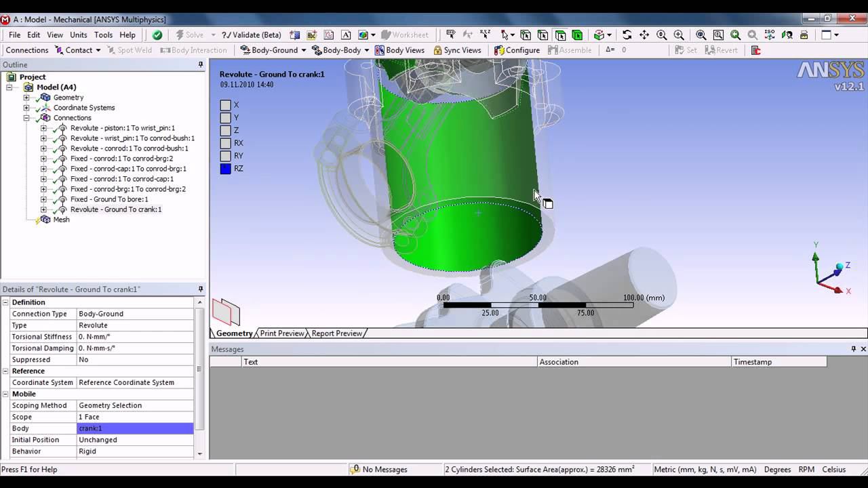Screen dimensions: 868x488
Task: Pin the Details panel
Action: point(201,289)
